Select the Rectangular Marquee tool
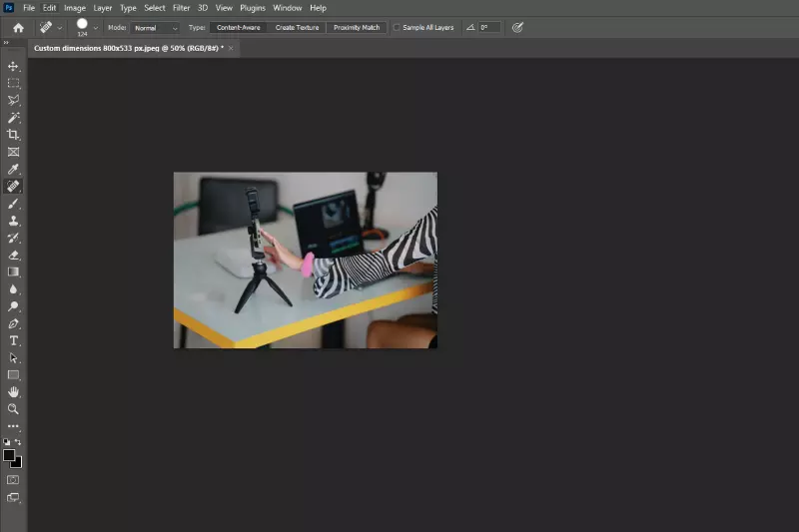 [13, 83]
